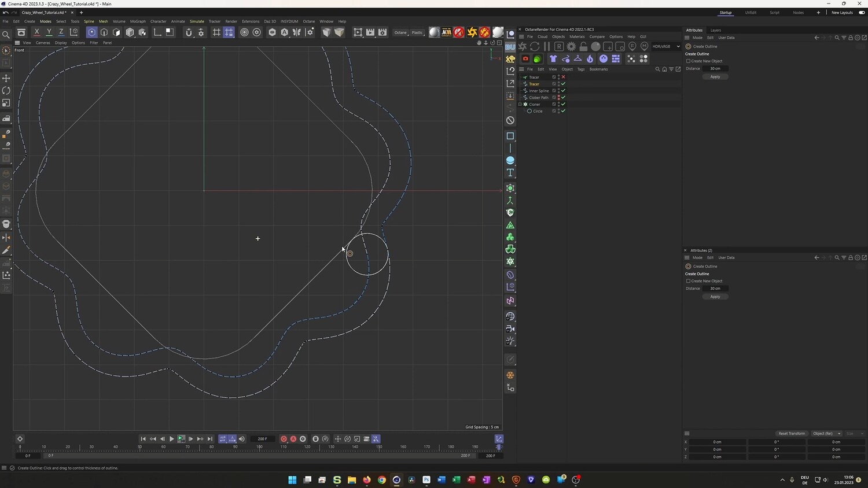Toggle visibility dots of Clober Path

pyautogui.click(x=558, y=97)
